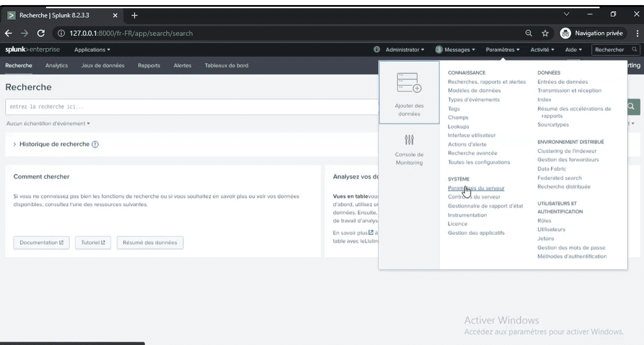
Task: Open Toutes les configurations link
Action: pyautogui.click(x=479, y=162)
